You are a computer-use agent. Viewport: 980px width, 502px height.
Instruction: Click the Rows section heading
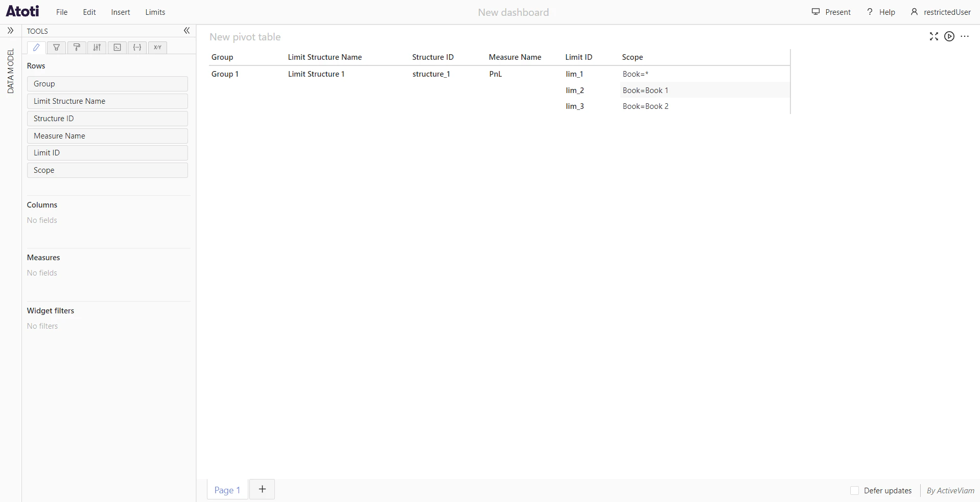36,66
